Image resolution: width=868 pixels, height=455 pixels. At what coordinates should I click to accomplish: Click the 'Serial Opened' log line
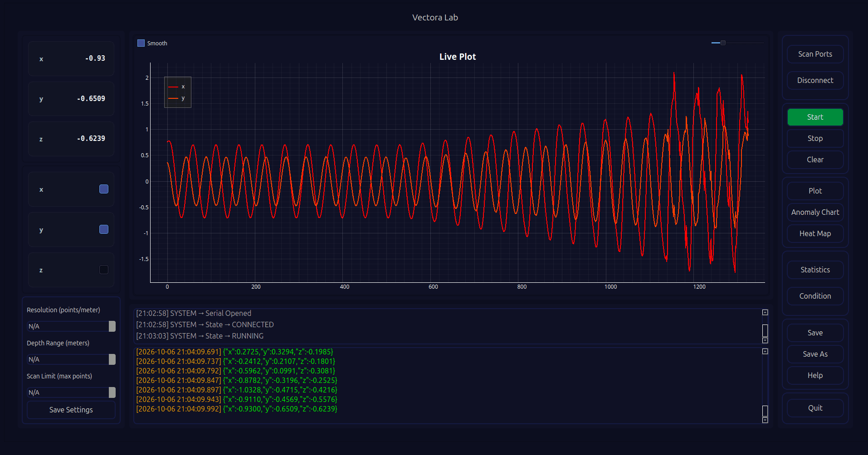[x=194, y=313]
